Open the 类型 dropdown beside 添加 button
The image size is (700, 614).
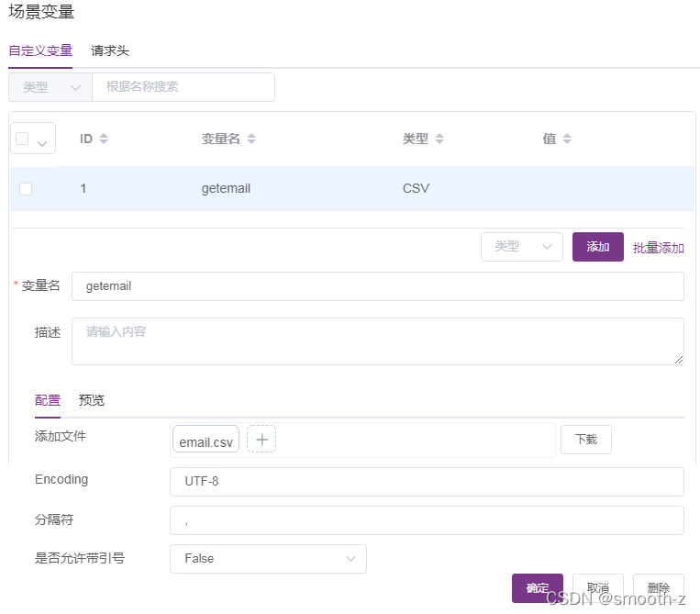click(x=521, y=247)
